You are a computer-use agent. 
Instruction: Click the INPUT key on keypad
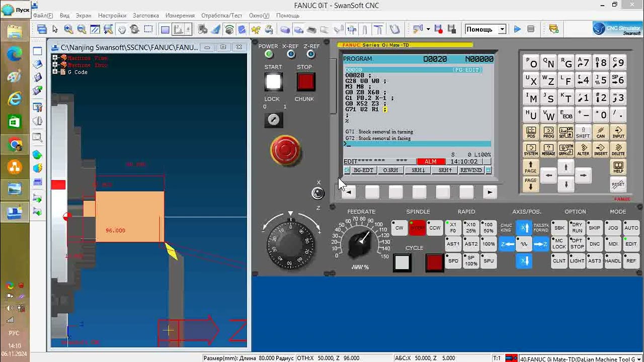[618, 132]
